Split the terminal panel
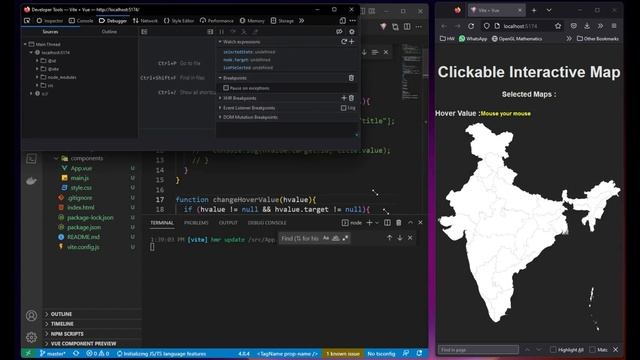640x360 pixels. click(387, 222)
